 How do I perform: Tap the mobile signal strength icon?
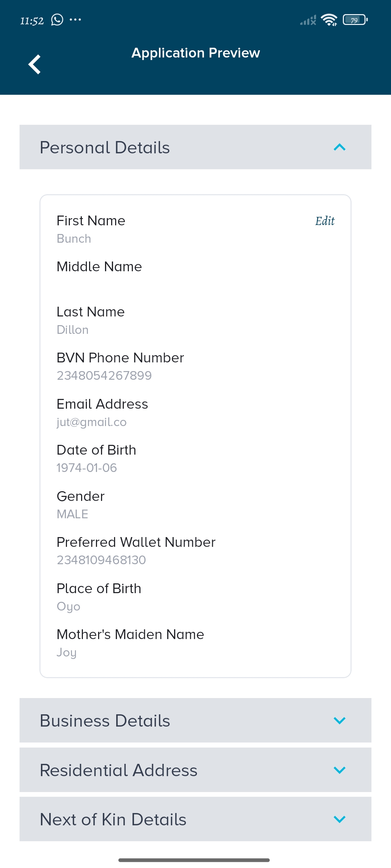point(308,20)
